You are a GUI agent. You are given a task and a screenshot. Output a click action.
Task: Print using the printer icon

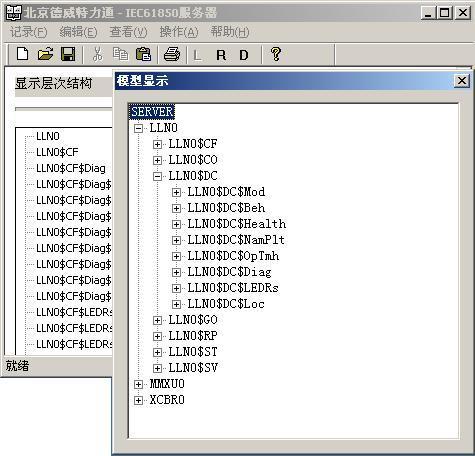pos(172,54)
